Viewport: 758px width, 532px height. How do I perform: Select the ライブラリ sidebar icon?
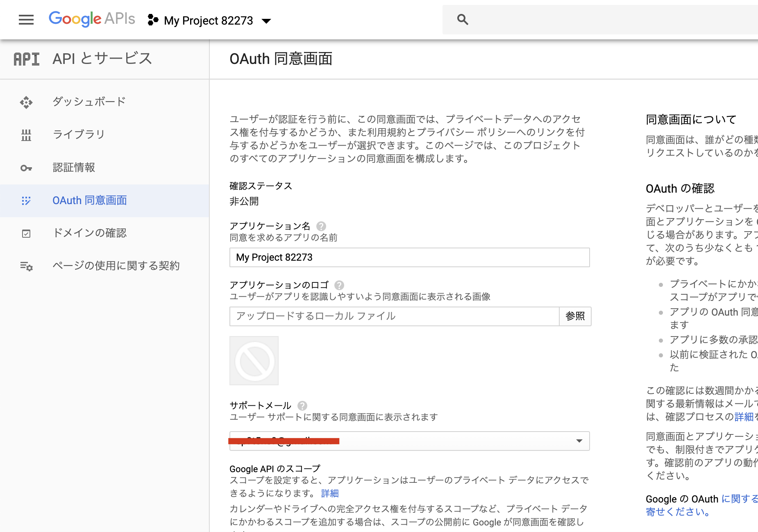click(26, 135)
